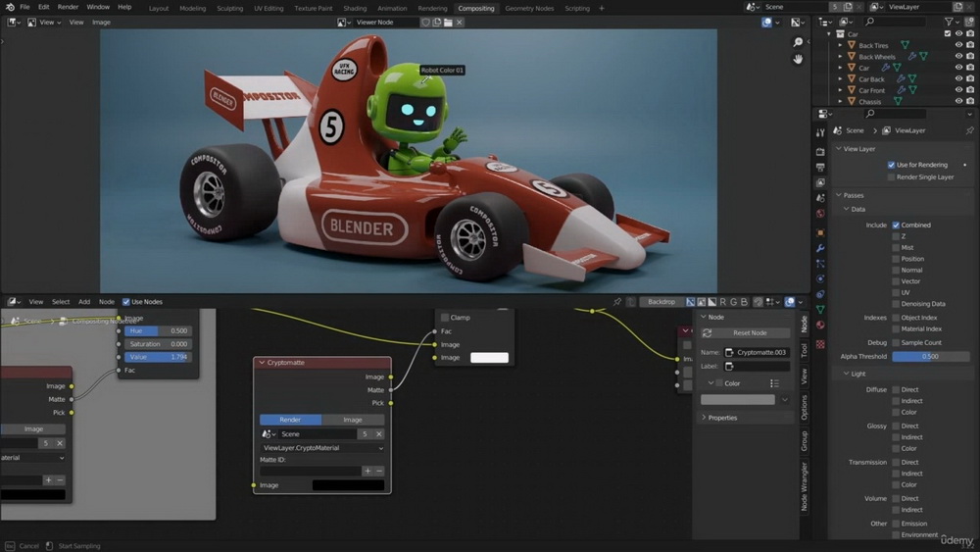The image size is (980, 552).
Task: Collapse the Car collection in outliner
Action: click(x=829, y=33)
